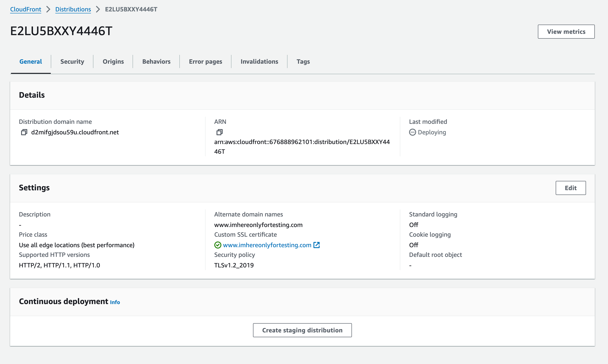Open the Behaviors tab
This screenshot has height=364, width=608.
pyautogui.click(x=156, y=61)
